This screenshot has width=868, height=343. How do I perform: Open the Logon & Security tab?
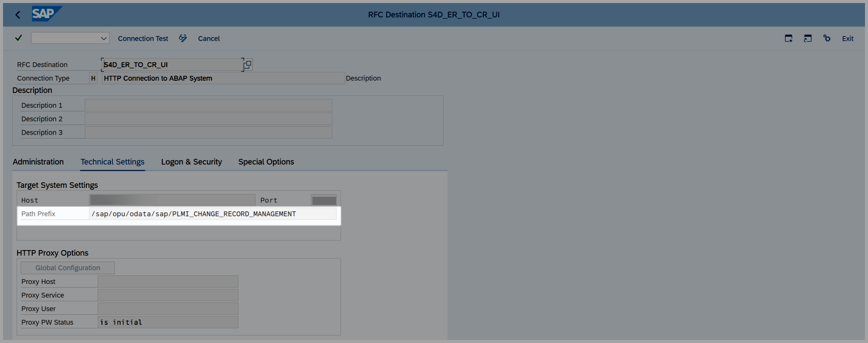point(191,162)
